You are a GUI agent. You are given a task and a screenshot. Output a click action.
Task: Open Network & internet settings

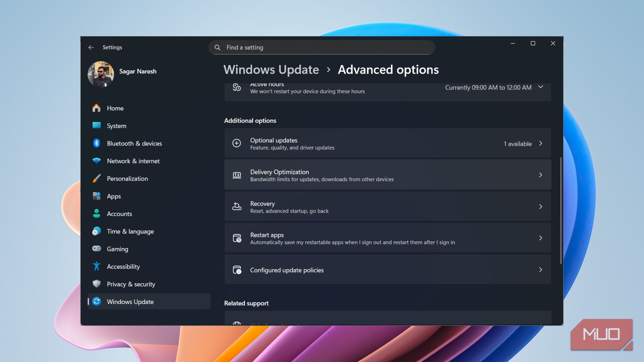tap(149, 161)
